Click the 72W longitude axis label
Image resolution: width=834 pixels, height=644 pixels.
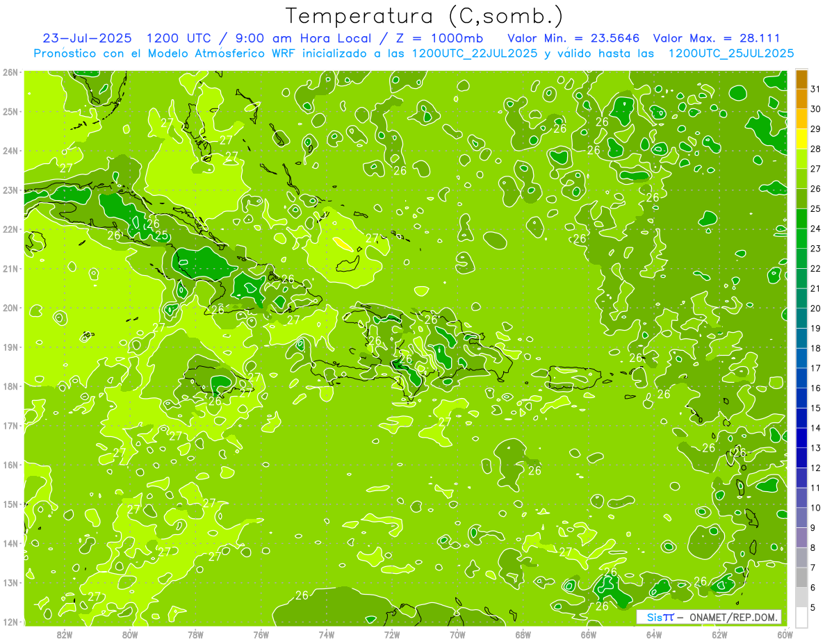click(x=392, y=634)
